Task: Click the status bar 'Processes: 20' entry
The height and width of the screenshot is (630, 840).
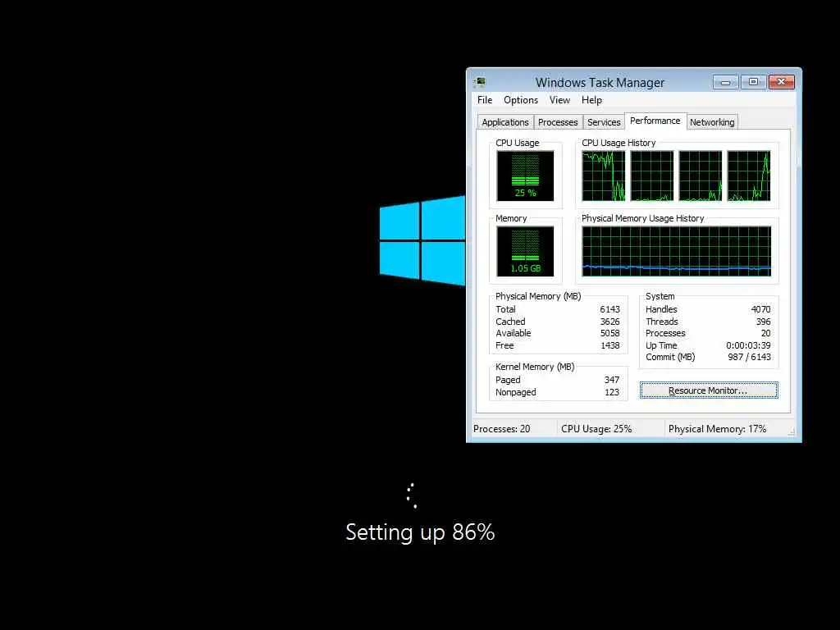Action: 501,429
